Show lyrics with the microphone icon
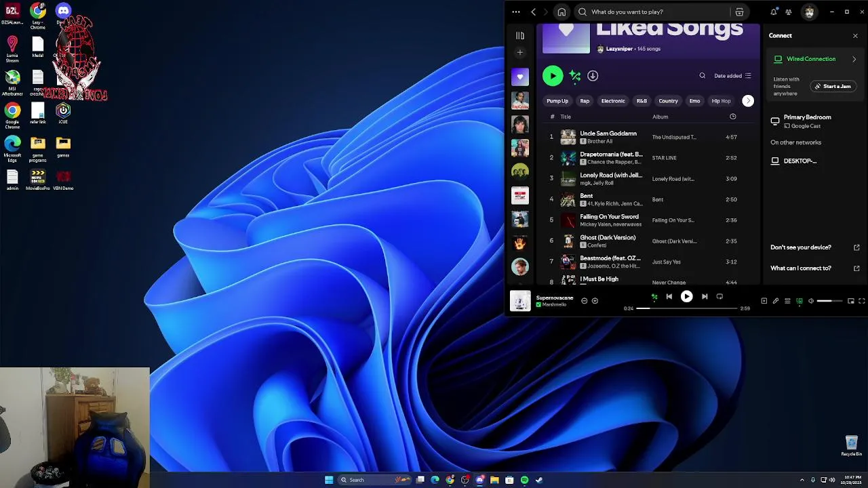 pos(776,301)
